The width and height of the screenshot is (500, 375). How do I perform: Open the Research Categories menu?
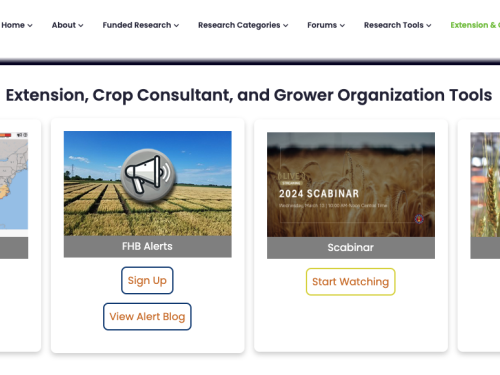(x=243, y=25)
